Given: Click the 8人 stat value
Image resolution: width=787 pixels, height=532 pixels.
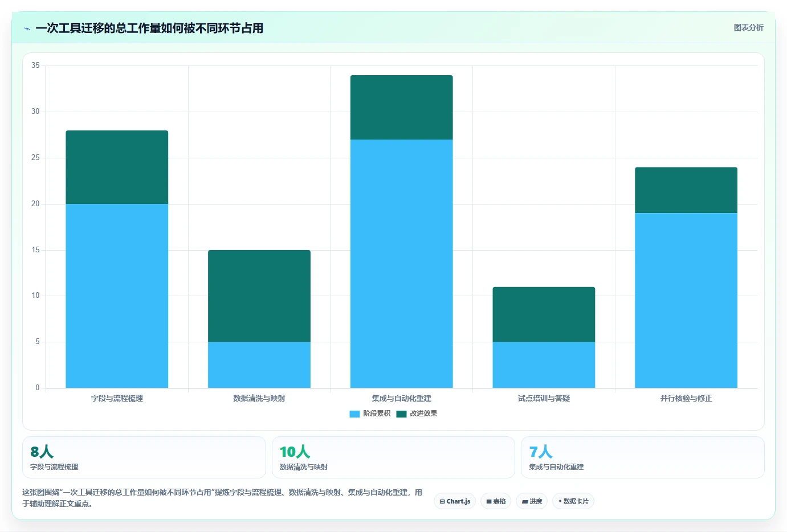Looking at the screenshot, I should pyautogui.click(x=42, y=452).
